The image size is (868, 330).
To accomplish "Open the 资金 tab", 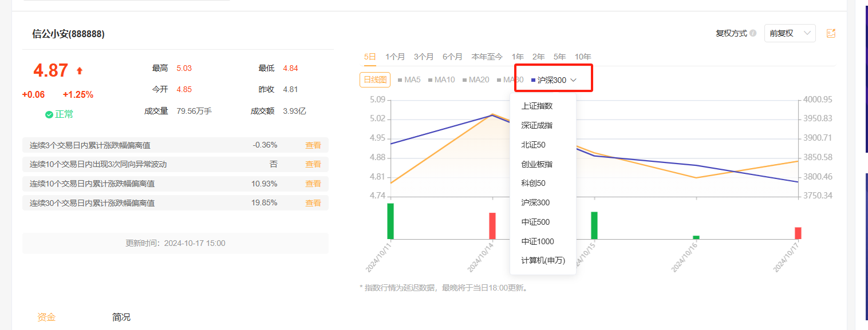I will (46, 317).
